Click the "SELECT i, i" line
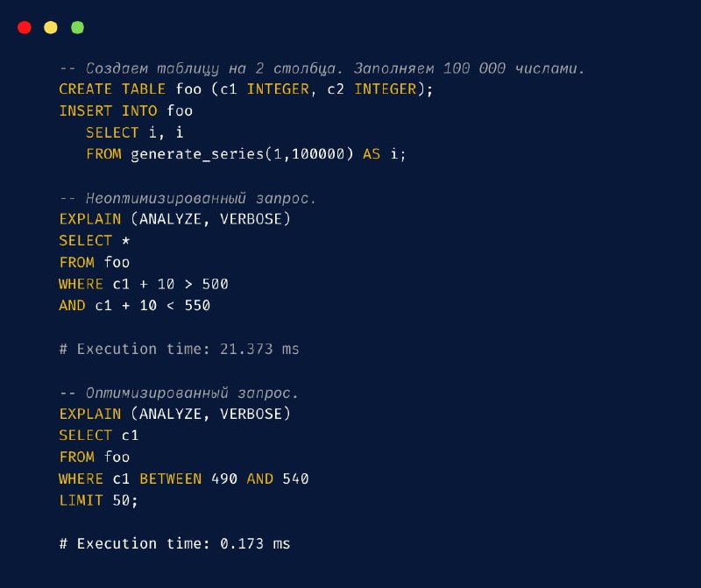This screenshot has height=588, width=701. tap(134, 132)
